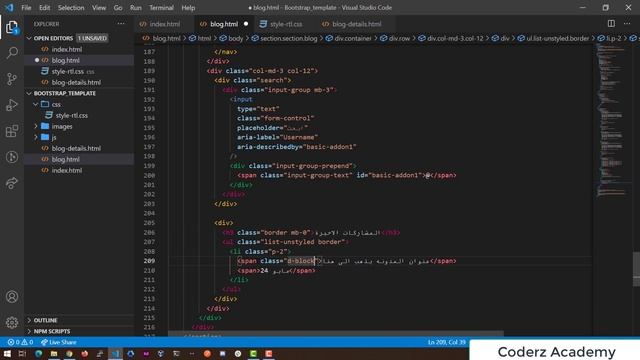The image size is (640, 360).
Task: Open the File menu
Action: point(26,8)
